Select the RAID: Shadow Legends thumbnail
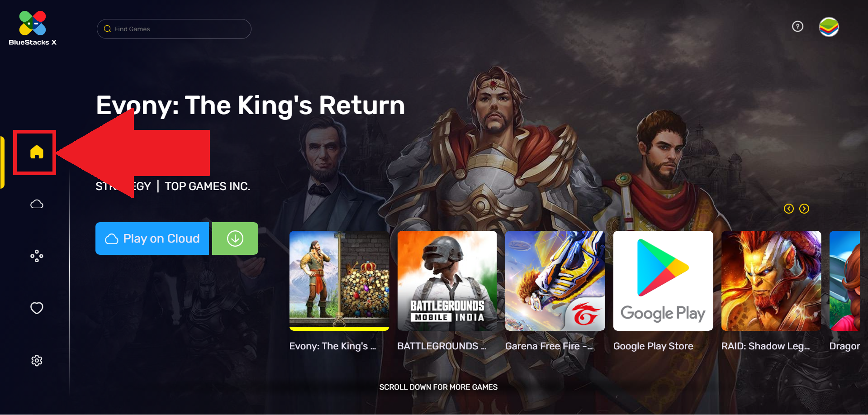This screenshot has width=868, height=415. (771, 281)
